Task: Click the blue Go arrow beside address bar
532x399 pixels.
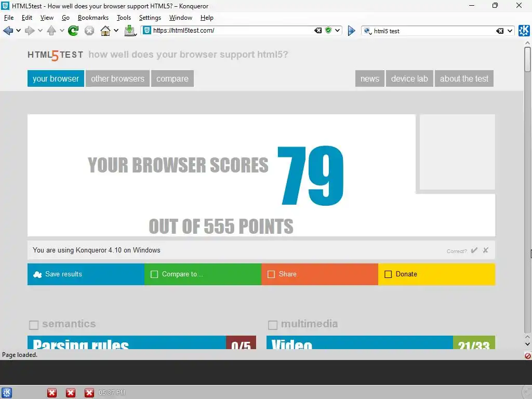Action: pyautogui.click(x=352, y=31)
